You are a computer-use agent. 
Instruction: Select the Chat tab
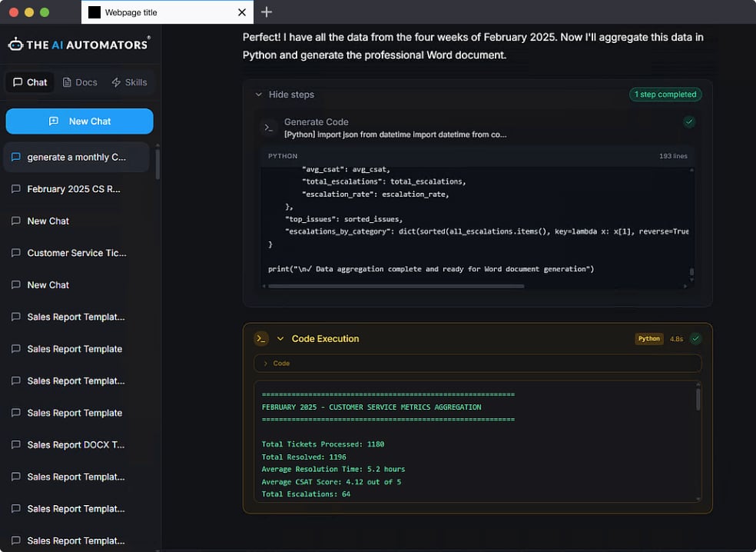pyautogui.click(x=30, y=82)
